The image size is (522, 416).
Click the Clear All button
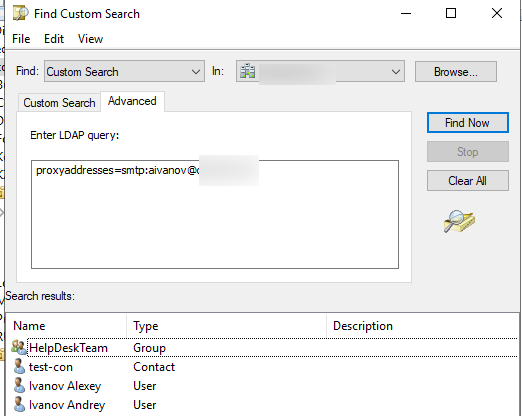tap(467, 181)
